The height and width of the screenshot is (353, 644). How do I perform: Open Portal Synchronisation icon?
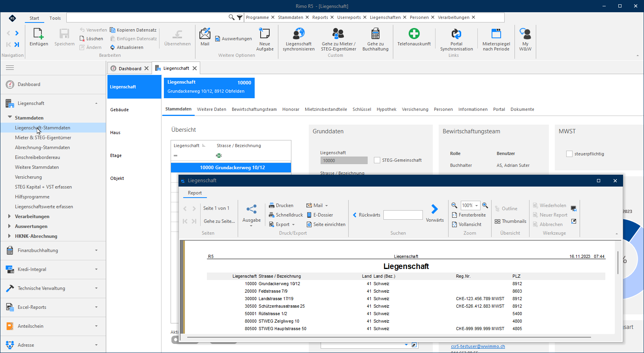coord(456,34)
